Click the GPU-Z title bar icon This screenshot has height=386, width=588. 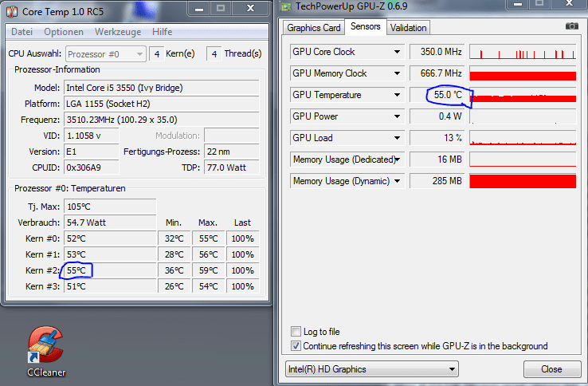286,6
